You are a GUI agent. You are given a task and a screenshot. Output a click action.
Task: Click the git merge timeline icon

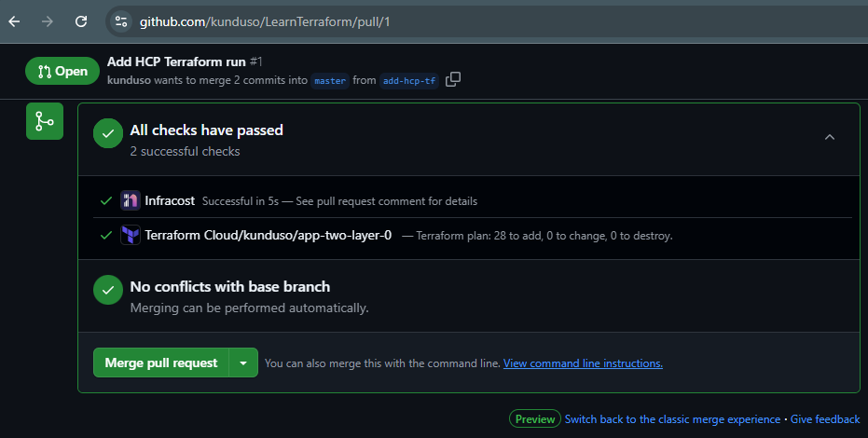point(44,121)
